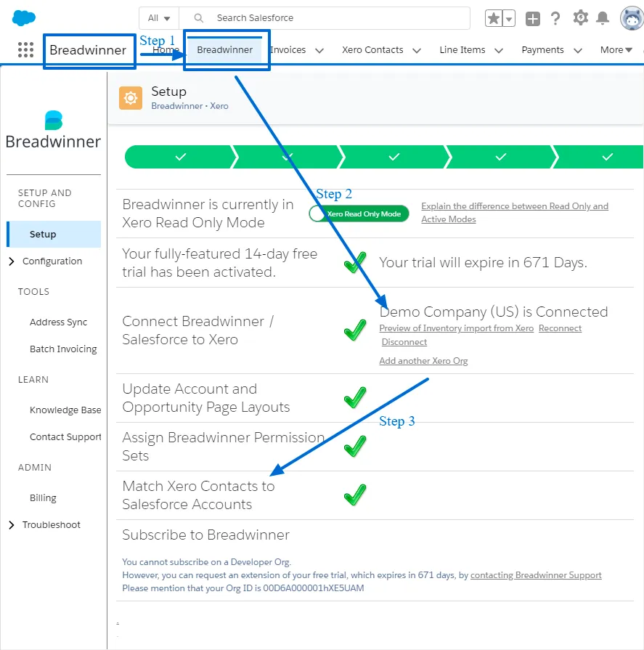Open the Xero Contacts tab
This screenshot has width=644, height=650.
372,49
